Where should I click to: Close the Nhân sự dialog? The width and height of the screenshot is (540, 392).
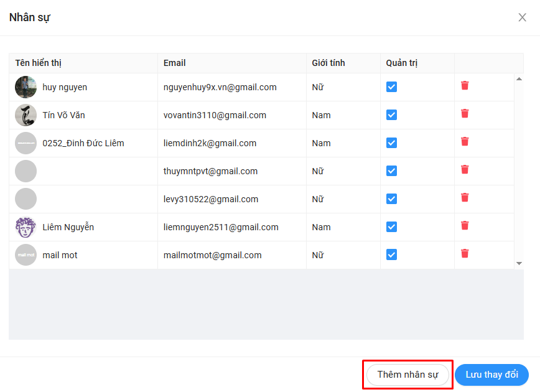click(x=522, y=17)
